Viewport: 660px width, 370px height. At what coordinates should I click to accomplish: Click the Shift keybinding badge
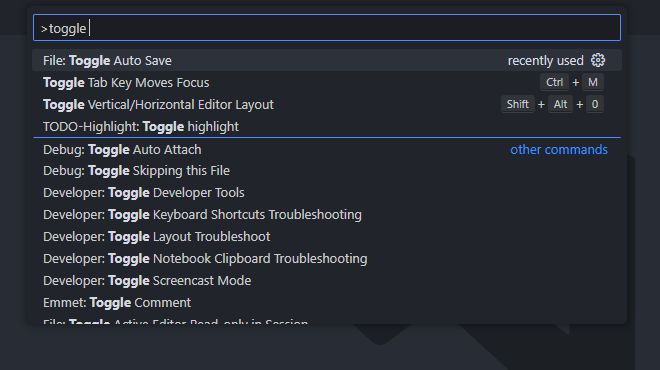tap(518, 104)
